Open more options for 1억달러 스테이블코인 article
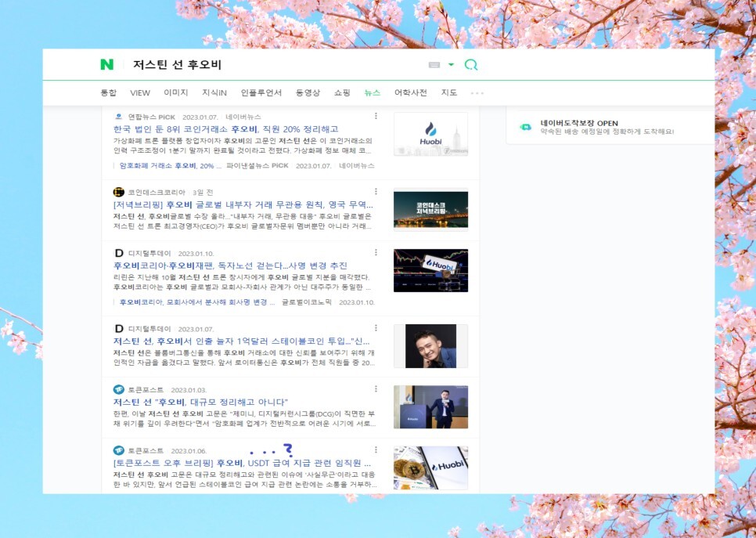756x538 pixels. click(x=376, y=328)
